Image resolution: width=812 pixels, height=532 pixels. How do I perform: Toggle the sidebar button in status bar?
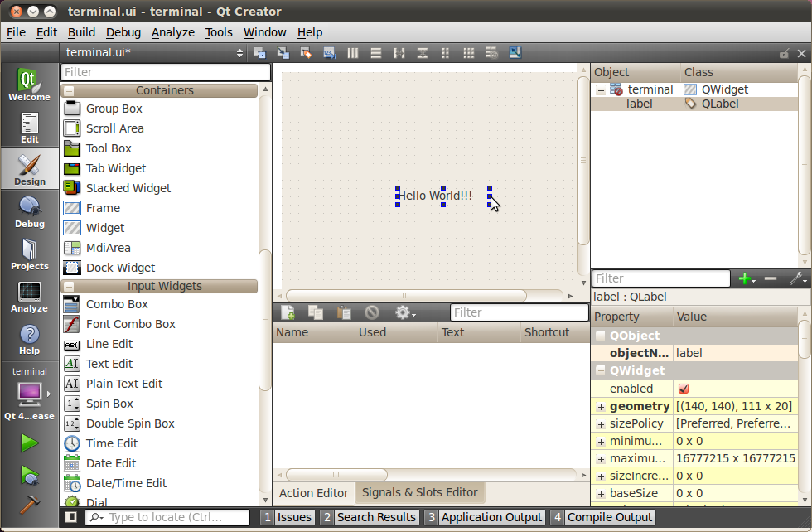click(71, 517)
